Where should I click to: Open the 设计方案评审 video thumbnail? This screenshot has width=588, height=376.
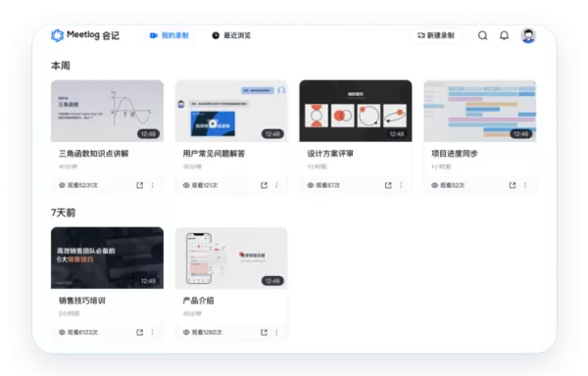pos(356,111)
